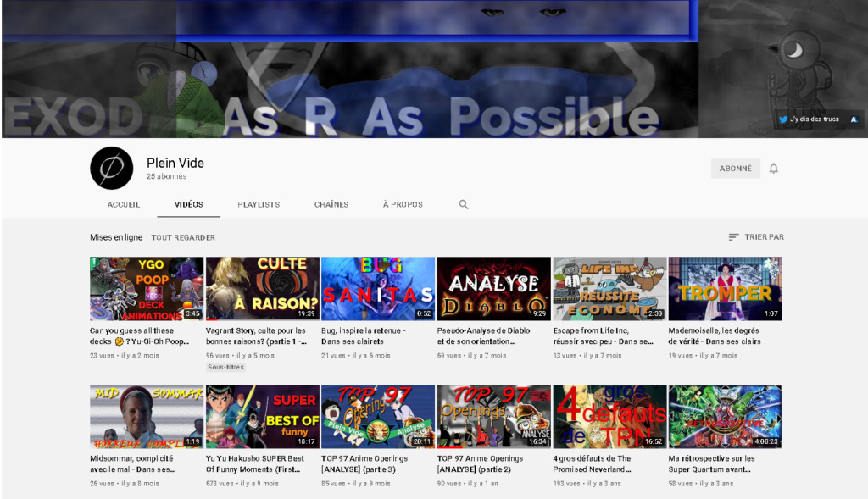Open the title "Bug, inspire la retenue"

pyautogui.click(x=364, y=335)
